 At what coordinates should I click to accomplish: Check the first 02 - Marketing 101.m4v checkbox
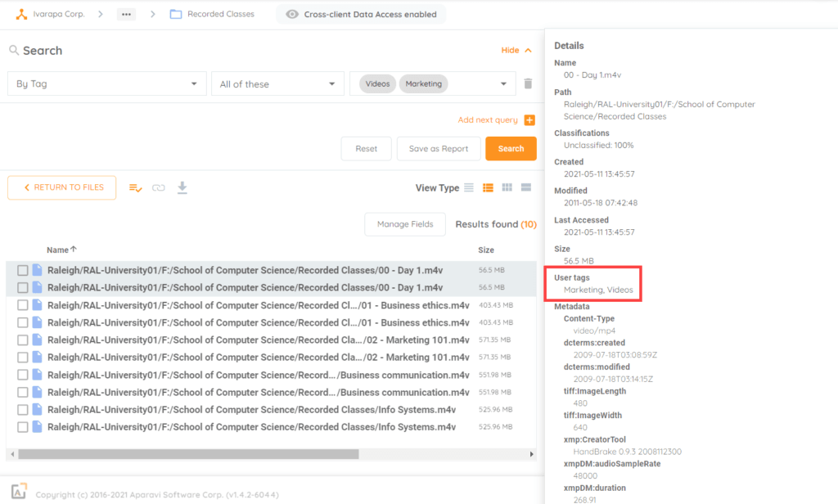point(22,340)
